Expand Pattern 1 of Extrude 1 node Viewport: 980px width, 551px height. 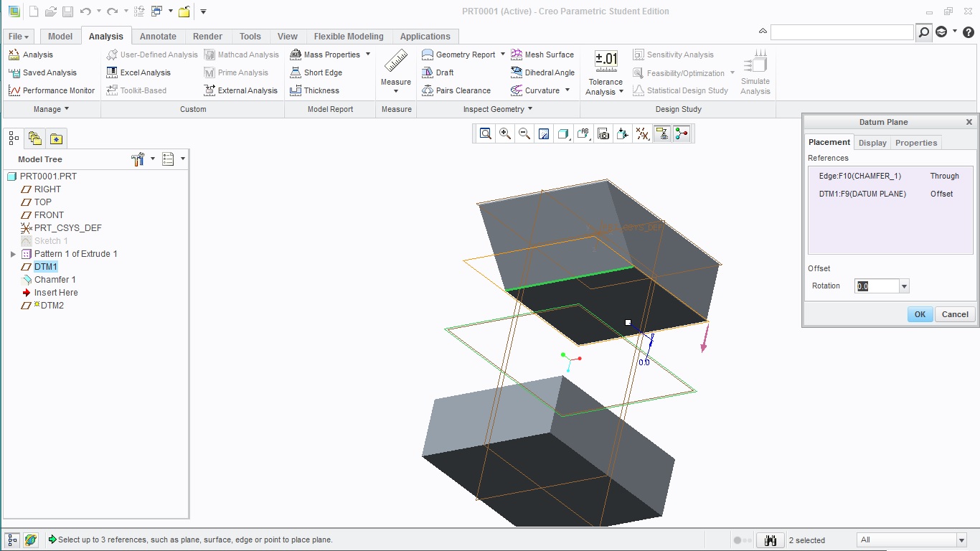(x=13, y=254)
